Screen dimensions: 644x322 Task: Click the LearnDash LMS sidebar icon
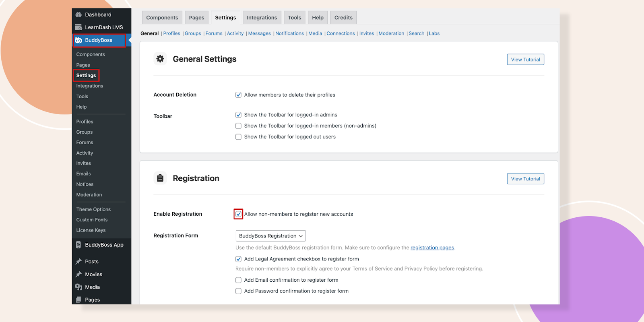[78, 27]
